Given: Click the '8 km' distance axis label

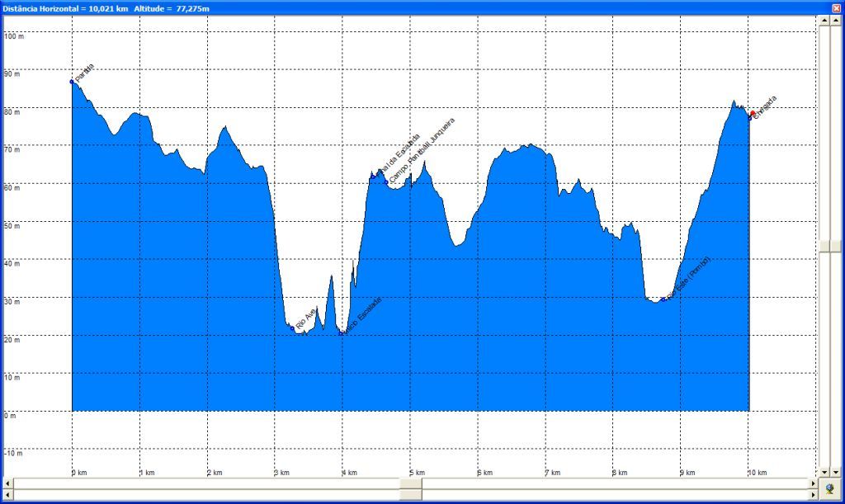Looking at the screenshot, I should pyautogui.click(x=621, y=473).
